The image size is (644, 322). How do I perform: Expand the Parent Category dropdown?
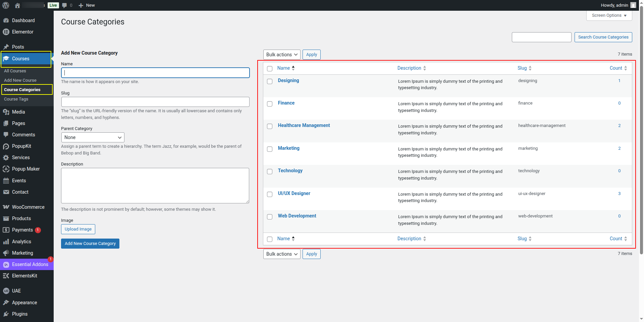point(93,137)
